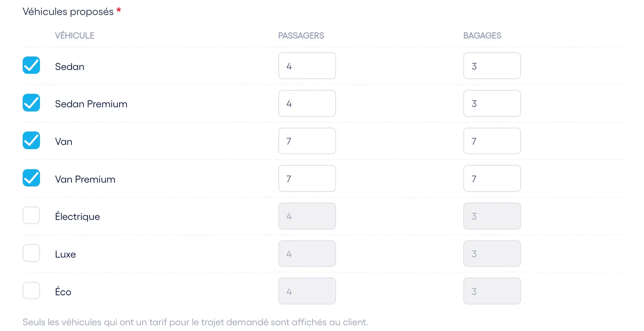Uncheck the Sedan vehicle checkbox
The width and height of the screenshot is (644, 331).
click(x=31, y=65)
